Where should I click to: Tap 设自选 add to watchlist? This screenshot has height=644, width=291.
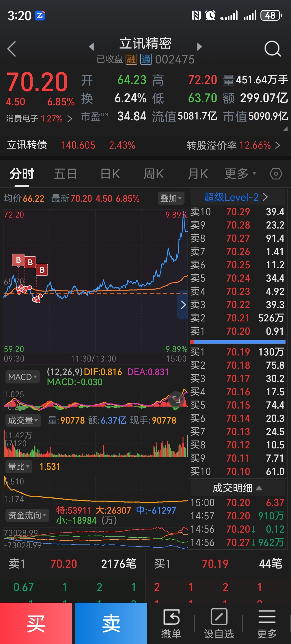click(219, 623)
